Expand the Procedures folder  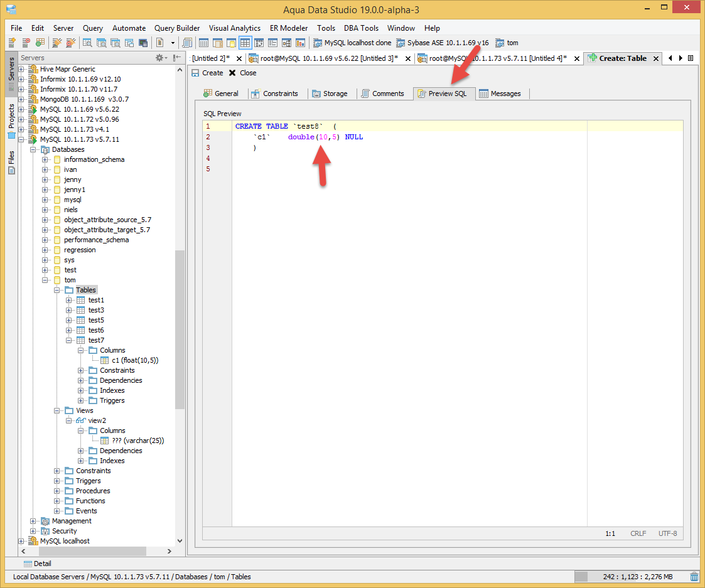[57, 491]
